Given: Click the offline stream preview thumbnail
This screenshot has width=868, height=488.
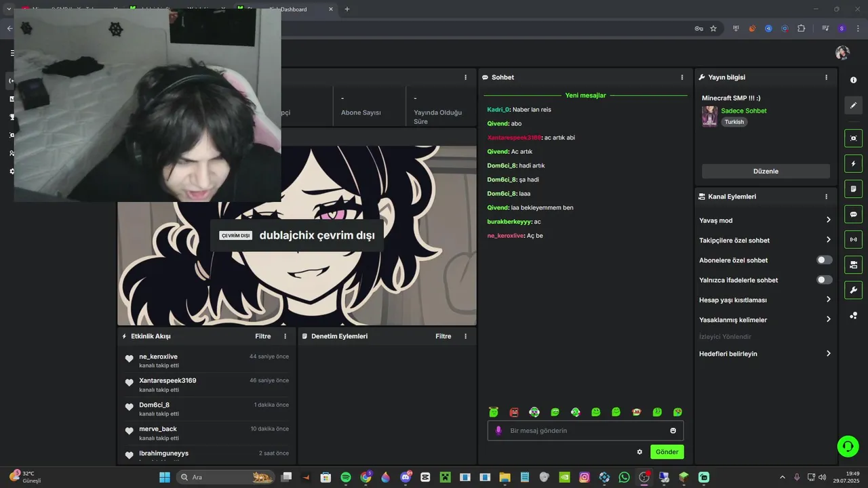Looking at the screenshot, I should (x=297, y=236).
